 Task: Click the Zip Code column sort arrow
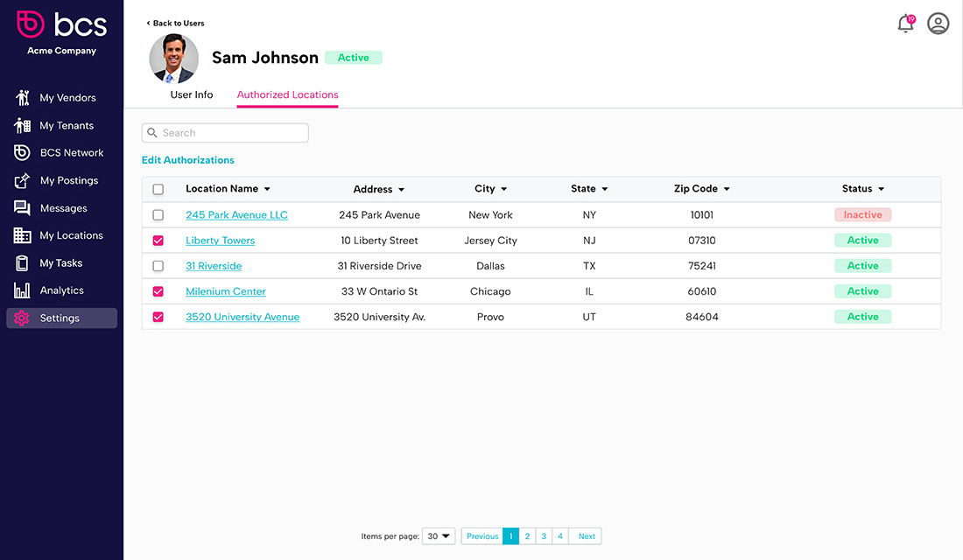727,189
